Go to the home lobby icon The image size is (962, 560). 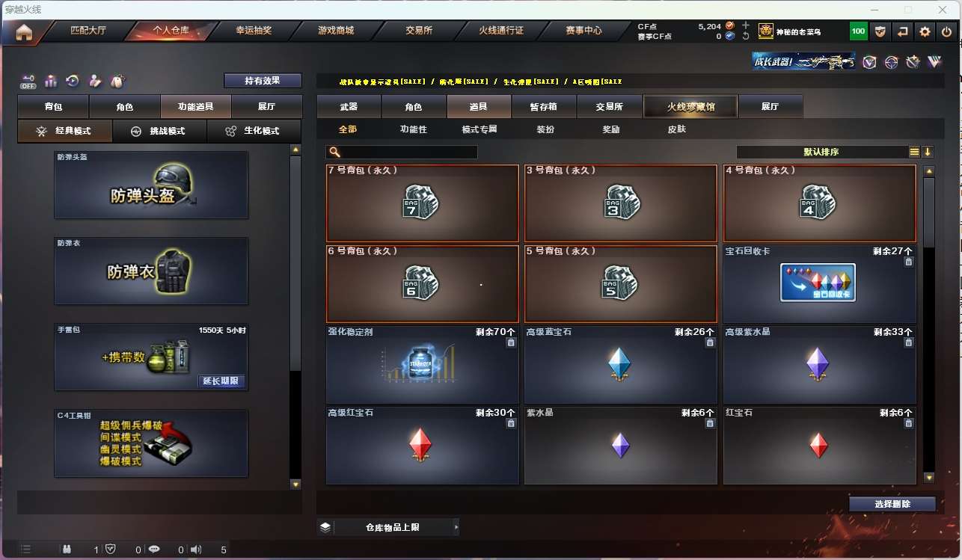(x=24, y=31)
